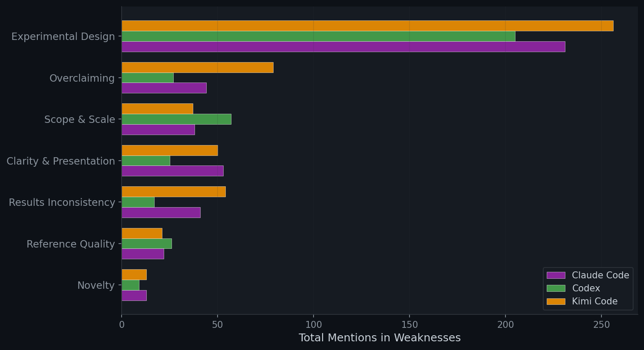Select the Overclaiming axis label
Screen dimensions: 644x350
82,78
